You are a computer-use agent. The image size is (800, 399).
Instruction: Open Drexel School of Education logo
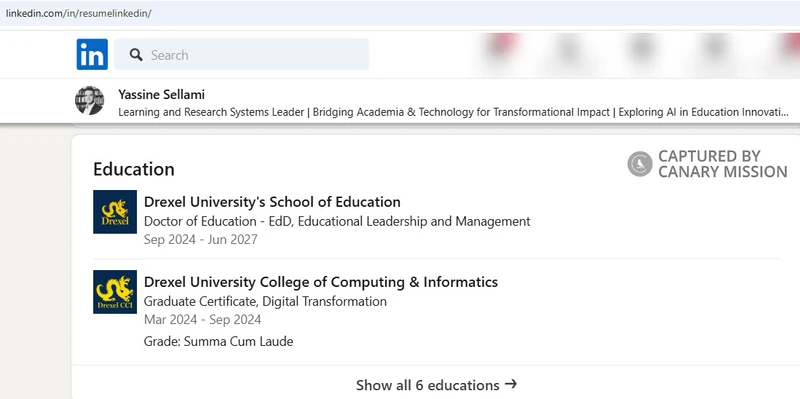(x=115, y=212)
